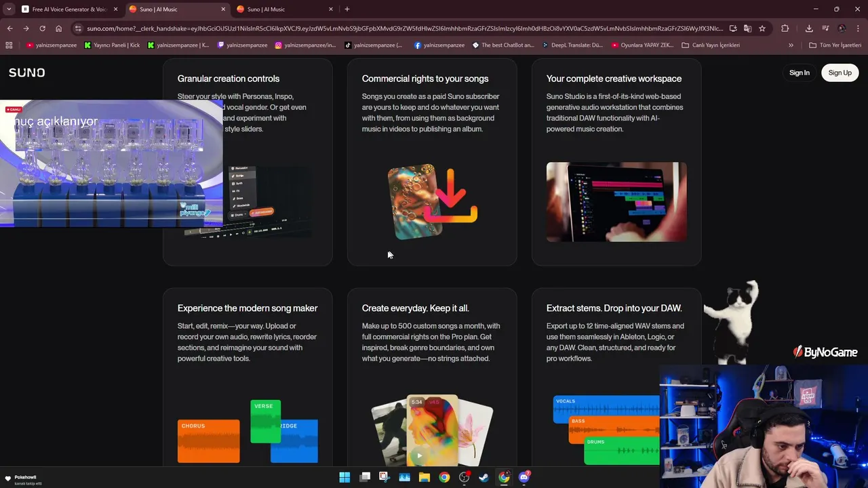The width and height of the screenshot is (868, 488).
Task: Close the active Suno AI Music tab
Action: (x=223, y=9)
